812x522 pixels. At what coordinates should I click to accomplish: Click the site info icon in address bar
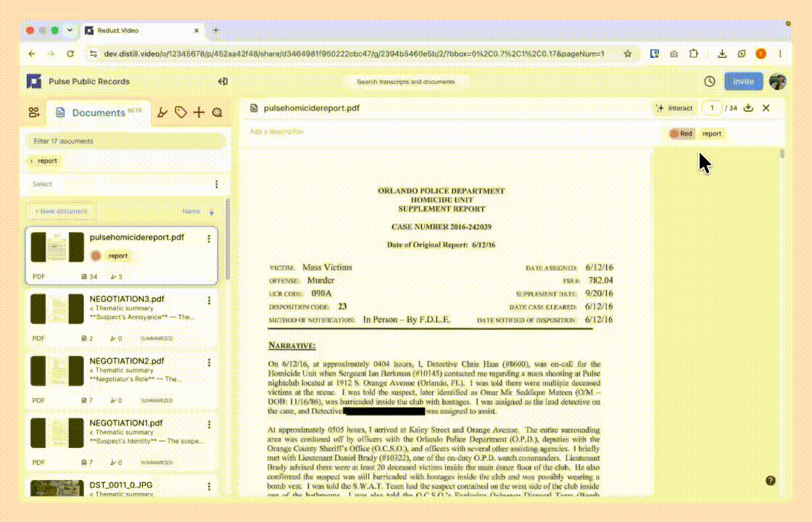pyautogui.click(x=94, y=54)
